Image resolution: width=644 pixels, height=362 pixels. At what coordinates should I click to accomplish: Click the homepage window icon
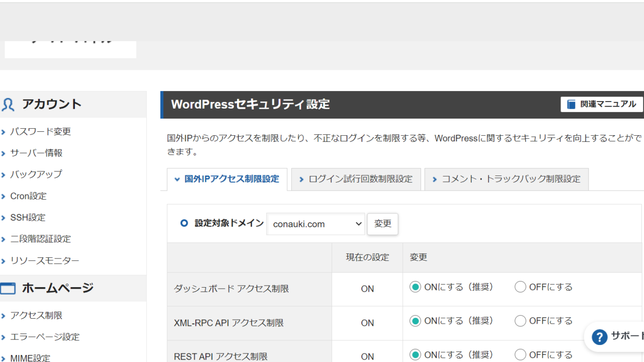click(x=8, y=288)
